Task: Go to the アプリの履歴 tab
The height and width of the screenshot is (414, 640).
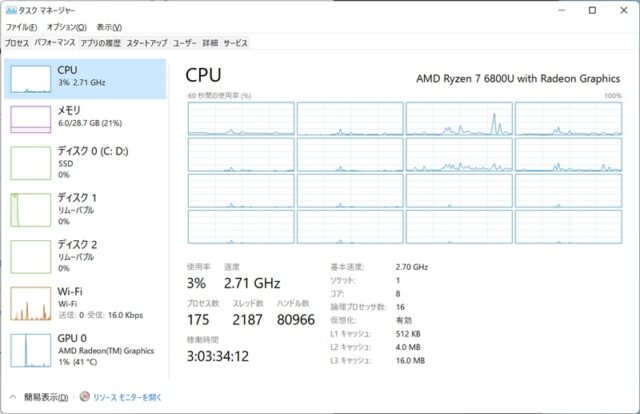Action: (100, 44)
